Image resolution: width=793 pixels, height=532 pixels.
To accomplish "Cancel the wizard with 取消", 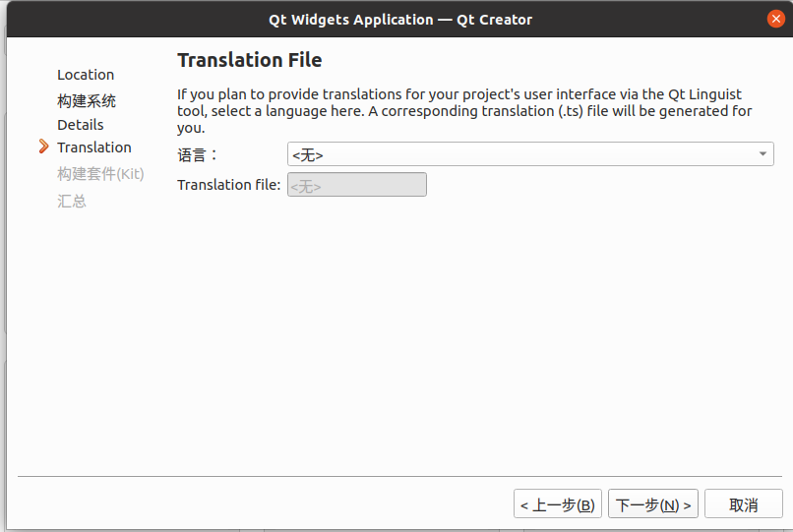I will (x=744, y=503).
